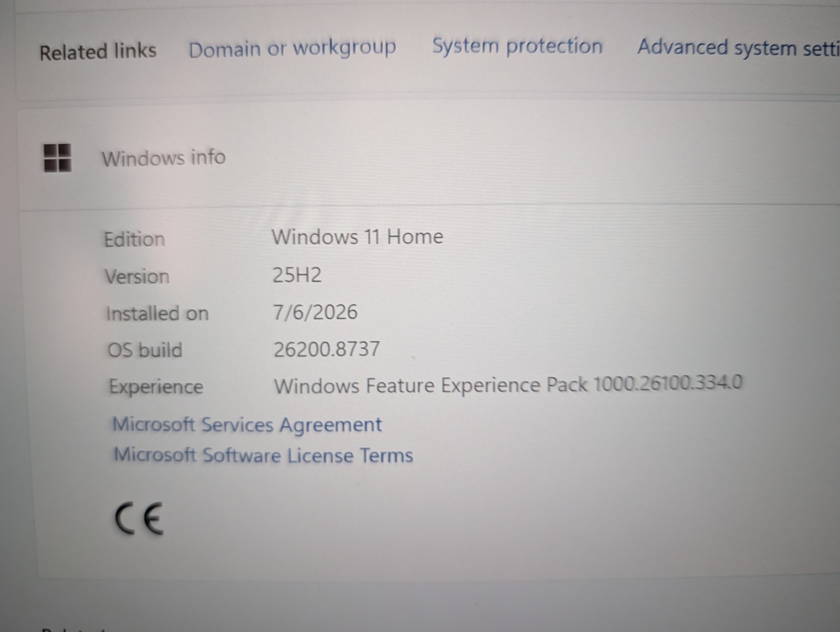Click the CE certification mark
The image size is (840, 632).
point(139,518)
